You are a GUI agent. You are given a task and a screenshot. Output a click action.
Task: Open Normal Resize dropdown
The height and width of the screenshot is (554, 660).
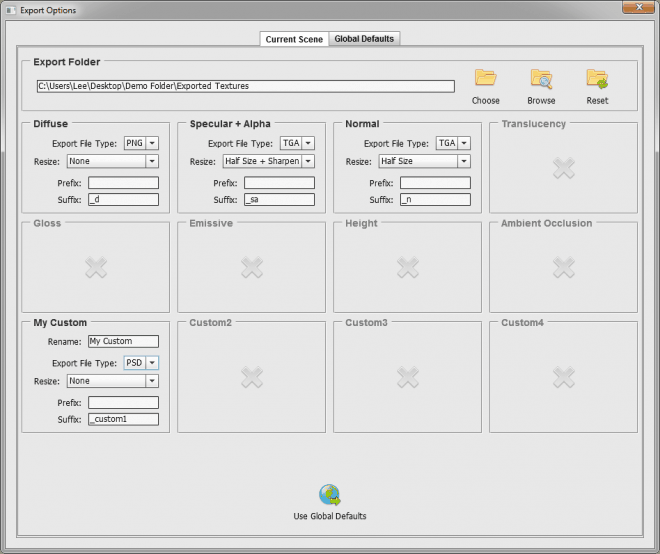(x=424, y=161)
